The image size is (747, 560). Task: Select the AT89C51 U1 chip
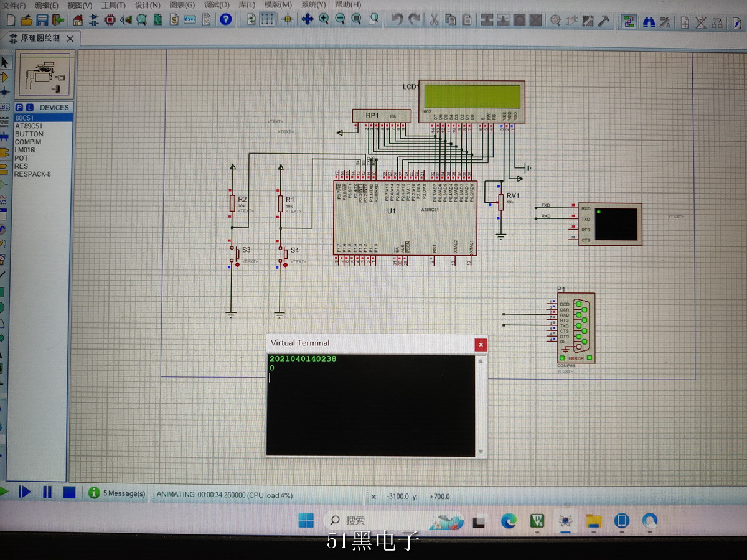(405, 218)
